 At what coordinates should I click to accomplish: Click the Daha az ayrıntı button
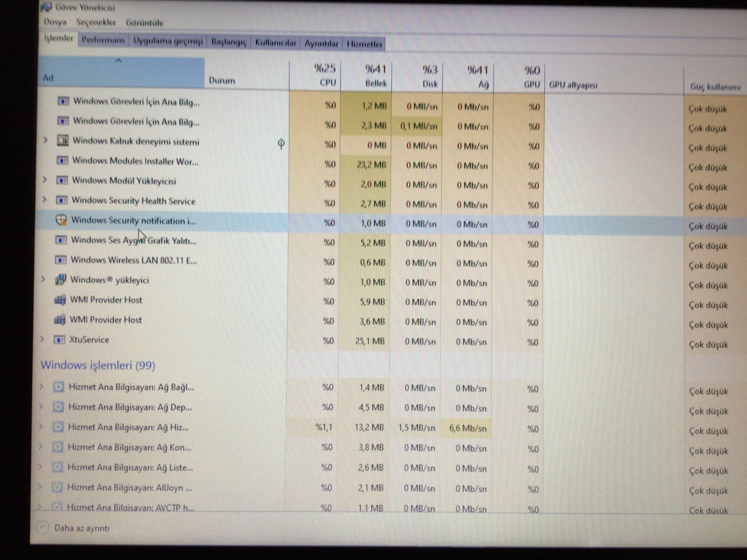pos(74,528)
